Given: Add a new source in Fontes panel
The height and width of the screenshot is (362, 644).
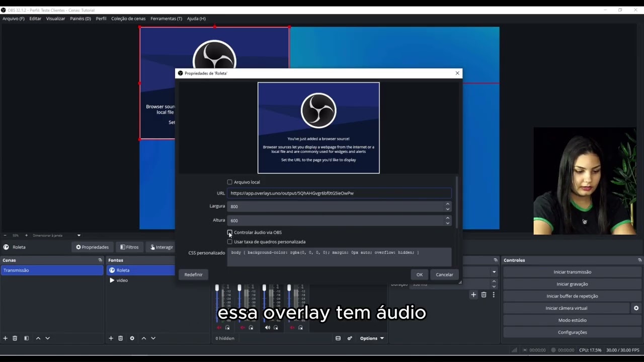Looking at the screenshot, I should point(111,338).
